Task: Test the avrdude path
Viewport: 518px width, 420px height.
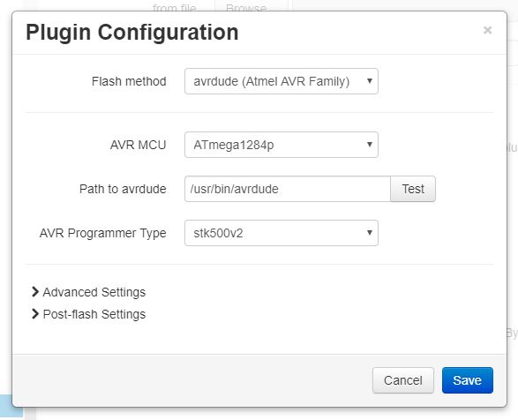Action: coord(413,189)
